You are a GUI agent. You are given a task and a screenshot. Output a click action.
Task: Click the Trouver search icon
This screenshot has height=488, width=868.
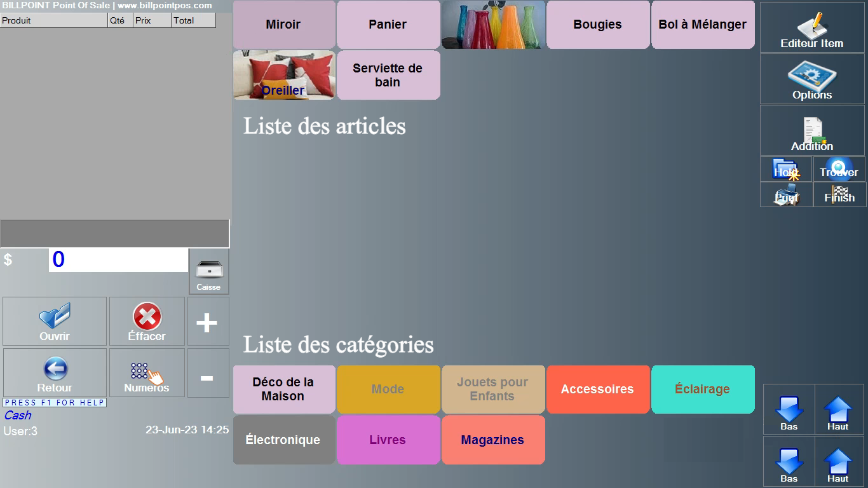click(839, 169)
